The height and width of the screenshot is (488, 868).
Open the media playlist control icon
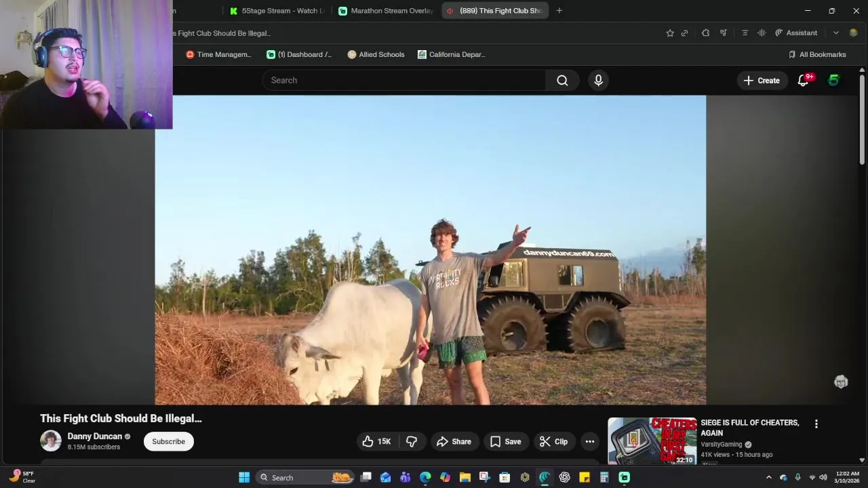coord(724,33)
